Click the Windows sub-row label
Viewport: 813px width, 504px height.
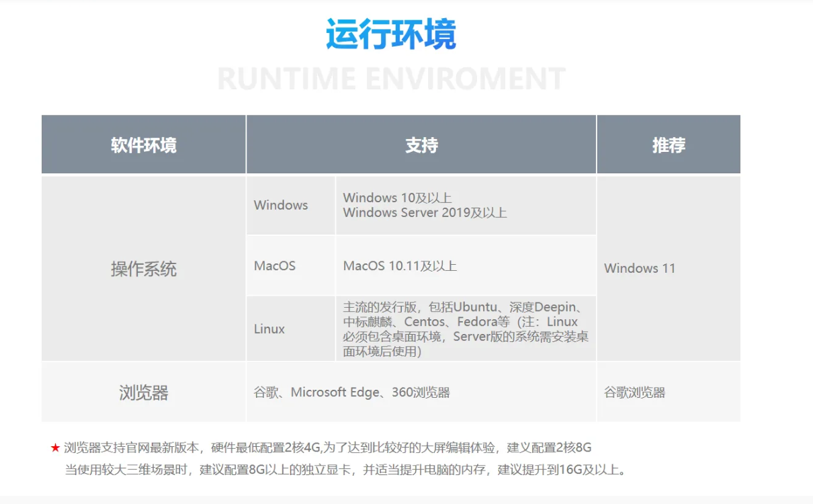(x=281, y=205)
